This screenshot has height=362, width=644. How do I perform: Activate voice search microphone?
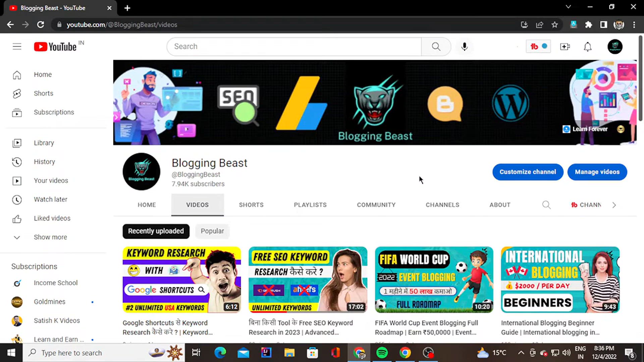[x=465, y=47]
